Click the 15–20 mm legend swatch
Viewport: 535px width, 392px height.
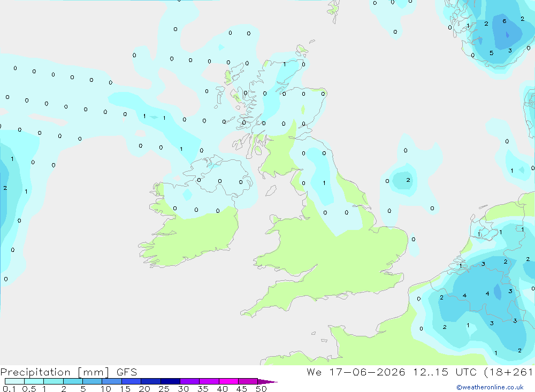tap(131, 381)
